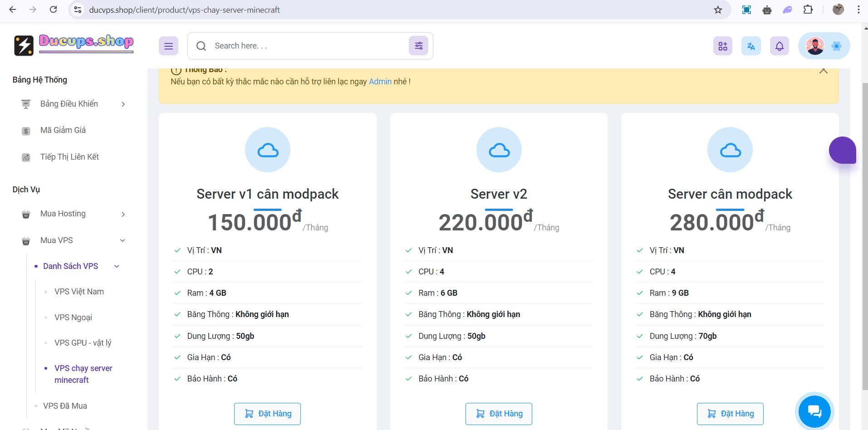868x430 pixels.
Task: Open the notifications bell icon
Action: (780, 46)
